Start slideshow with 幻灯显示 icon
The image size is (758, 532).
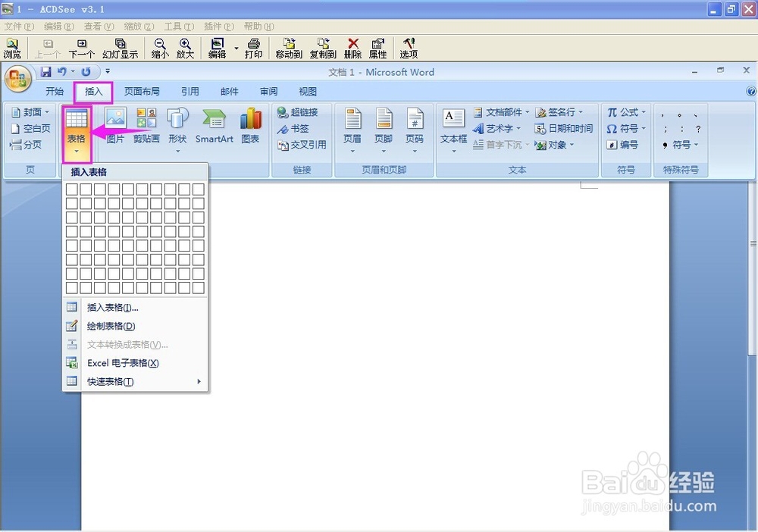tap(121, 49)
